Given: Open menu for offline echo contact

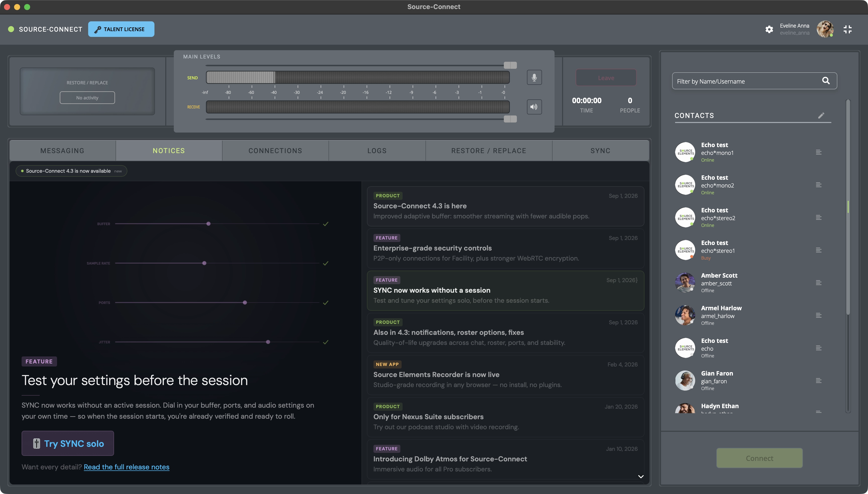Looking at the screenshot, I should click(819, 348).
